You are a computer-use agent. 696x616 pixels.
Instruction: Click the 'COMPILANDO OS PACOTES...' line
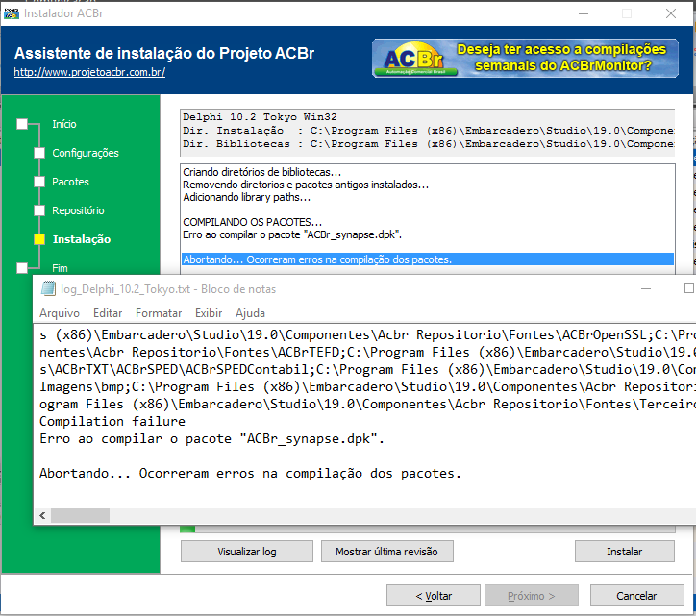252,222
